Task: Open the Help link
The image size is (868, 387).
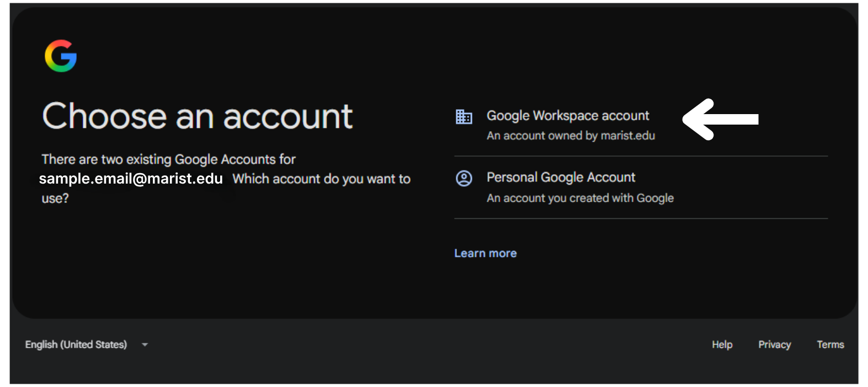Action: pos(722,345)
